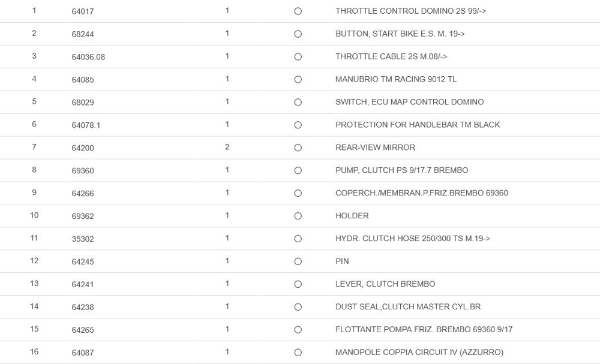
Task: Pick the radio for SWITCH, ECU MAP CONTROL
Action: 298,103
